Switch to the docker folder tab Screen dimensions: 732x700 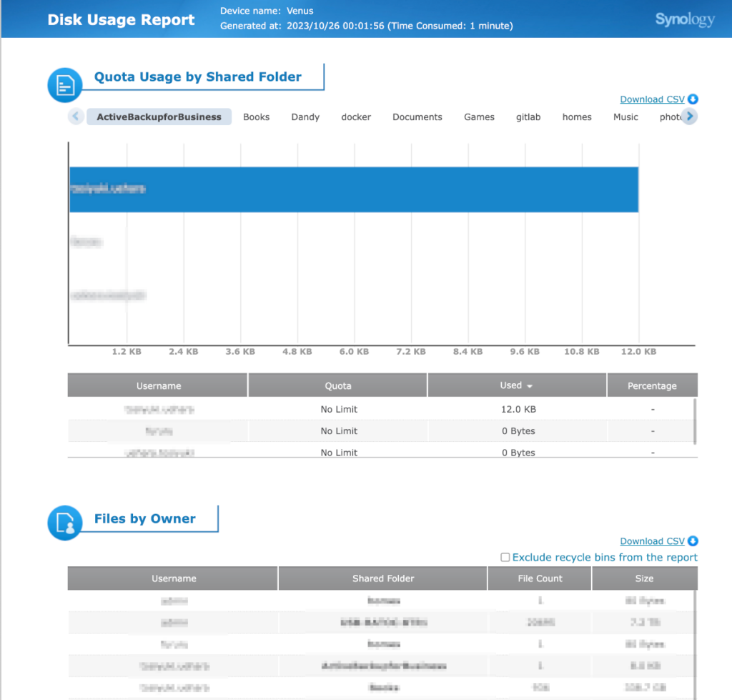[356, 117]
